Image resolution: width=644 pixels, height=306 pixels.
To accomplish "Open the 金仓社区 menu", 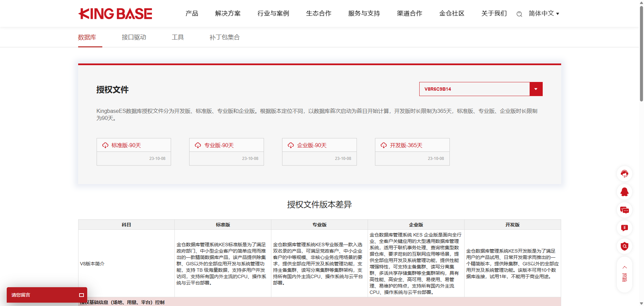I will pos(452,13).
